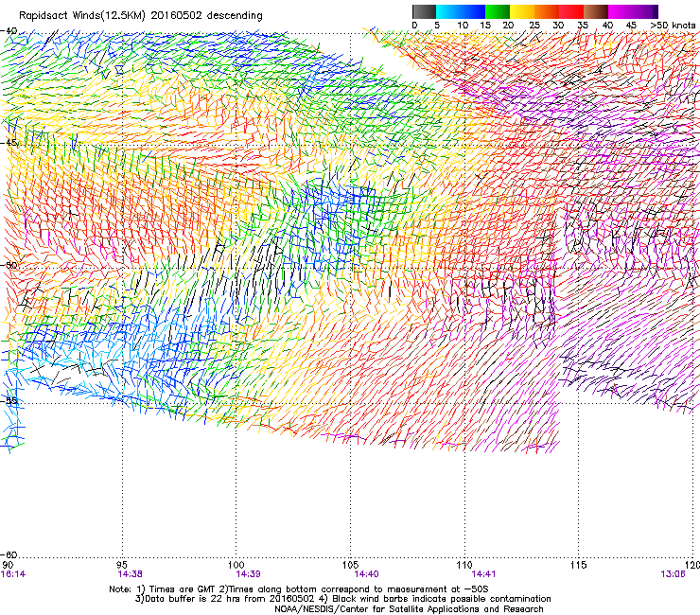Click the 110 longitude axis label

tap(464, 566)
